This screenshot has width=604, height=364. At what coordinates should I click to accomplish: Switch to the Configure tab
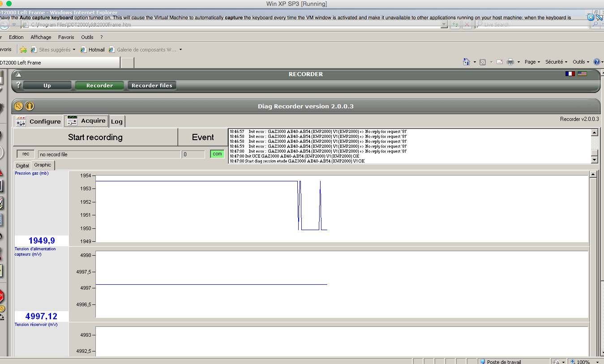coord(39,121)
